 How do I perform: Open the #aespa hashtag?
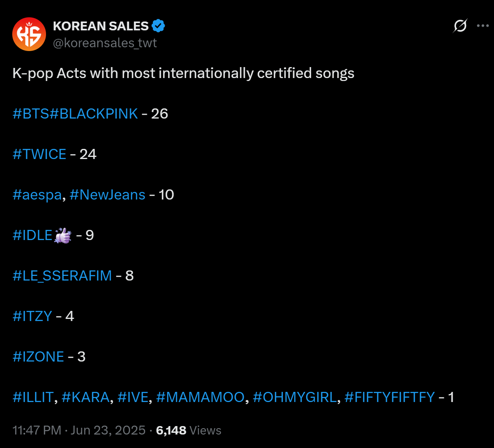[x=37, y=195]
